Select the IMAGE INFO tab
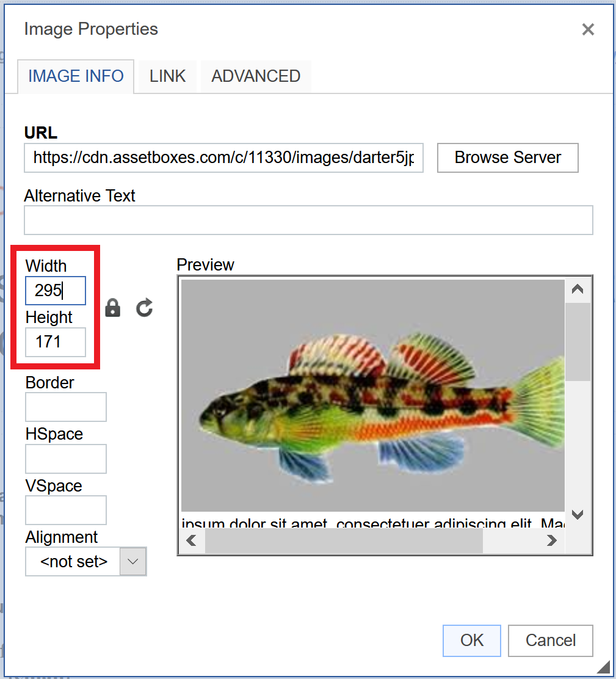616x679 pixels. tap(76, 76)
